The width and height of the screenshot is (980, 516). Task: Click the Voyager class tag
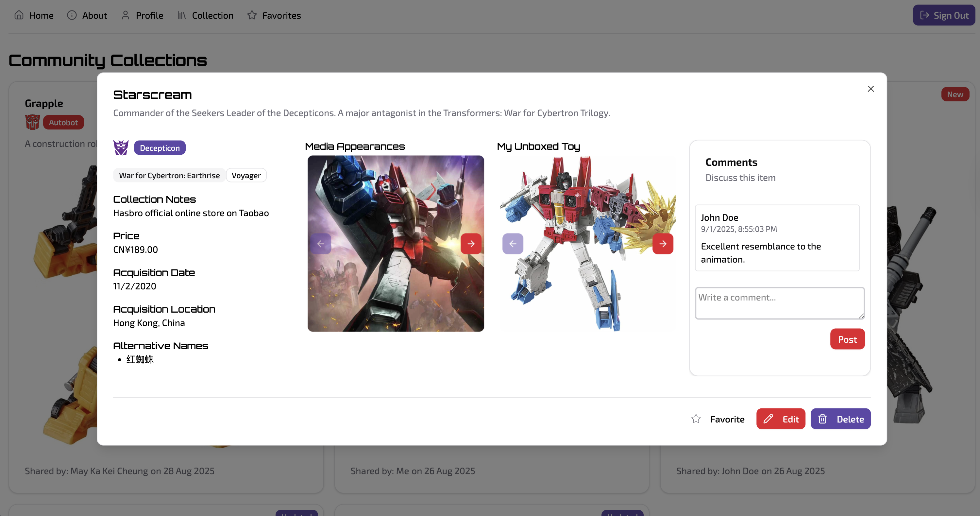[x=246, y=175]
